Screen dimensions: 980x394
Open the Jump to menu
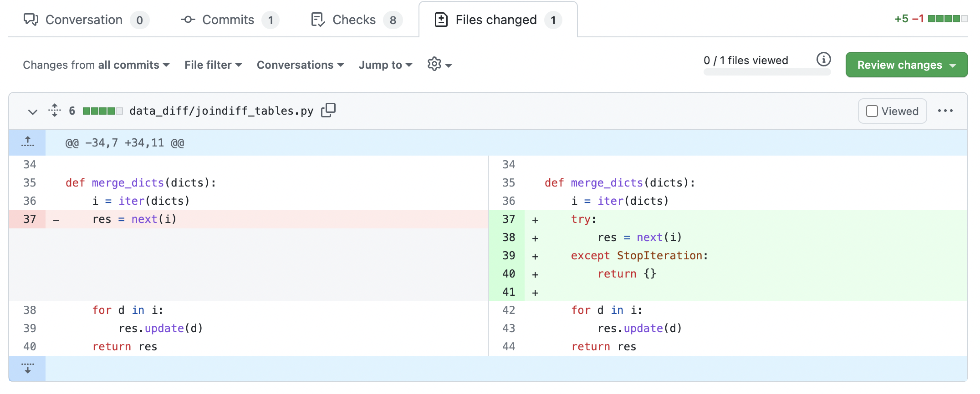tap(385, 65)
